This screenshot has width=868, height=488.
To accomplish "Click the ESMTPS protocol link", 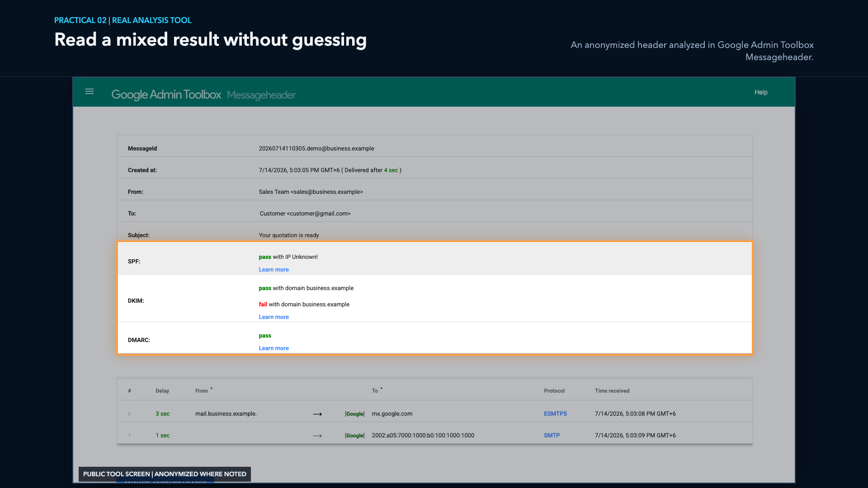I will click(555, 414).
